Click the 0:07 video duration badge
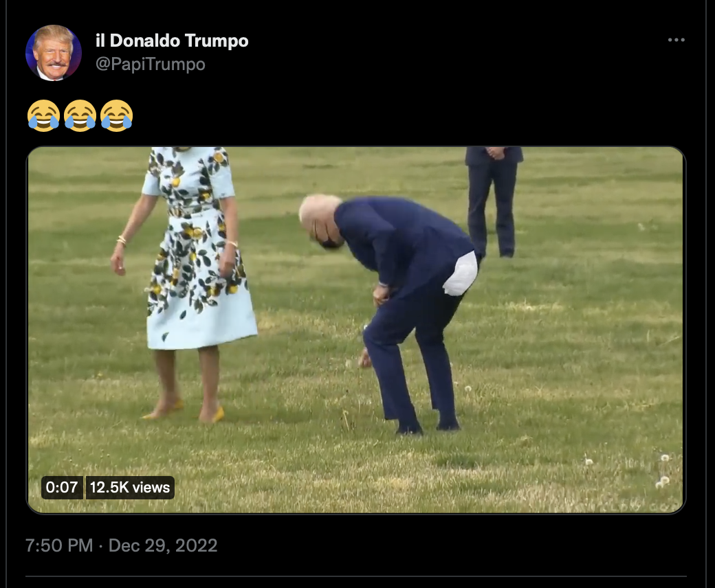This screenshot has height=588, width=715. pyautogui.click(x=62, y=487)
